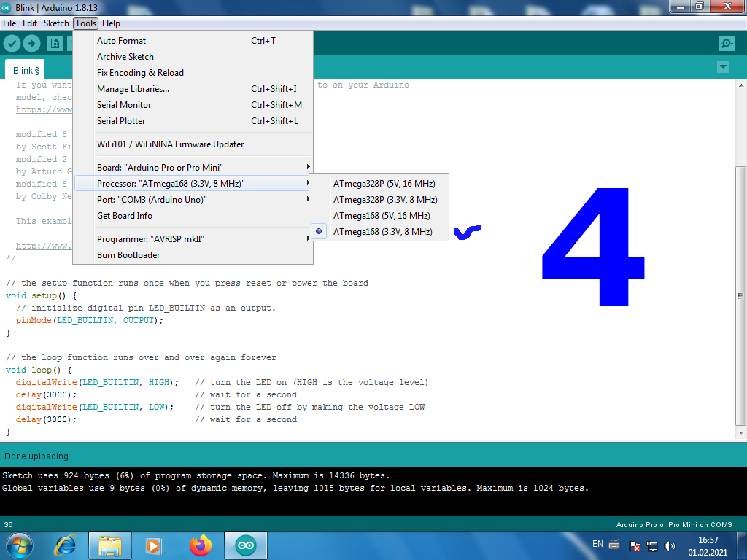
Task: Click the editor scroll up arrow
Action: tap(741, 85)
